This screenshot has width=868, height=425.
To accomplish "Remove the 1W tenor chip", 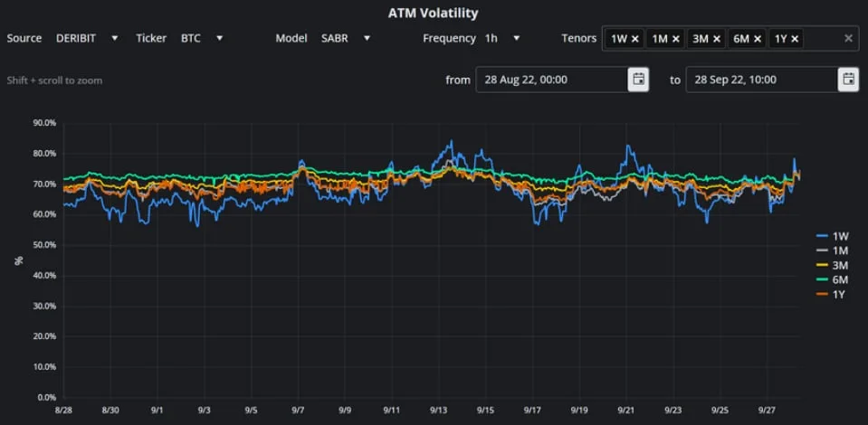I will (635, 39).
